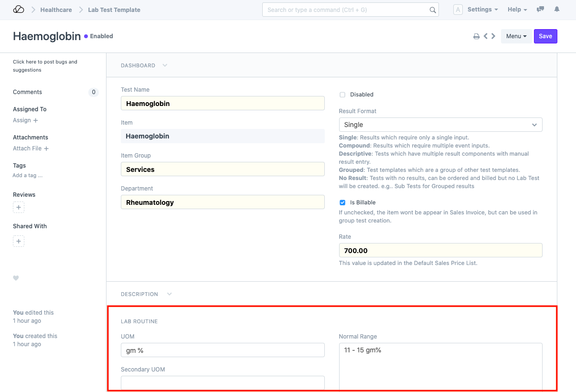Open the Help menu

517,10
